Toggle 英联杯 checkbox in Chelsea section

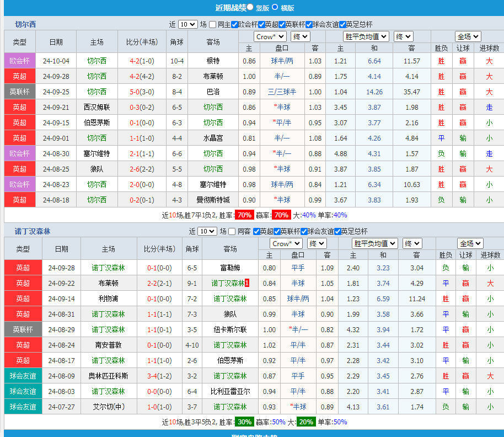click(282, 24)
